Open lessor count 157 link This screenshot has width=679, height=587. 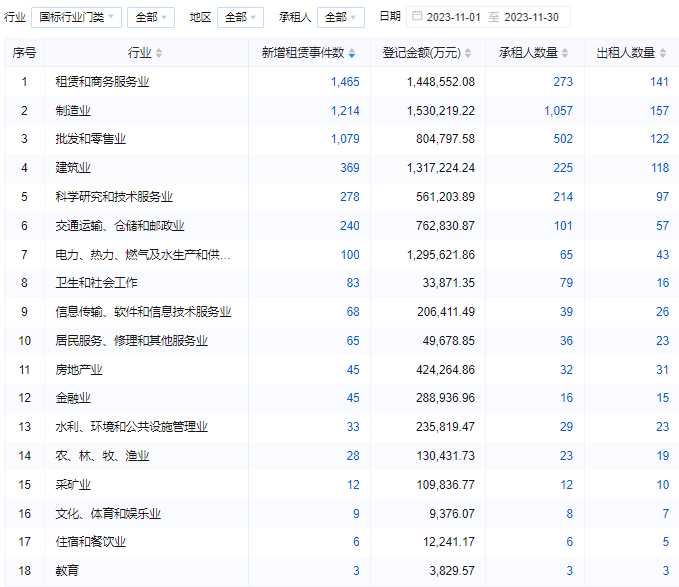pos(660,111)
